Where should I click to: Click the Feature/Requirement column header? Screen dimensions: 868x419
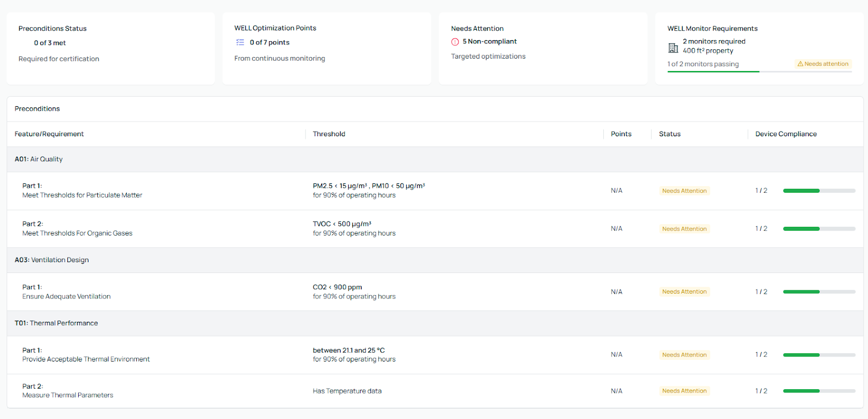49,134
